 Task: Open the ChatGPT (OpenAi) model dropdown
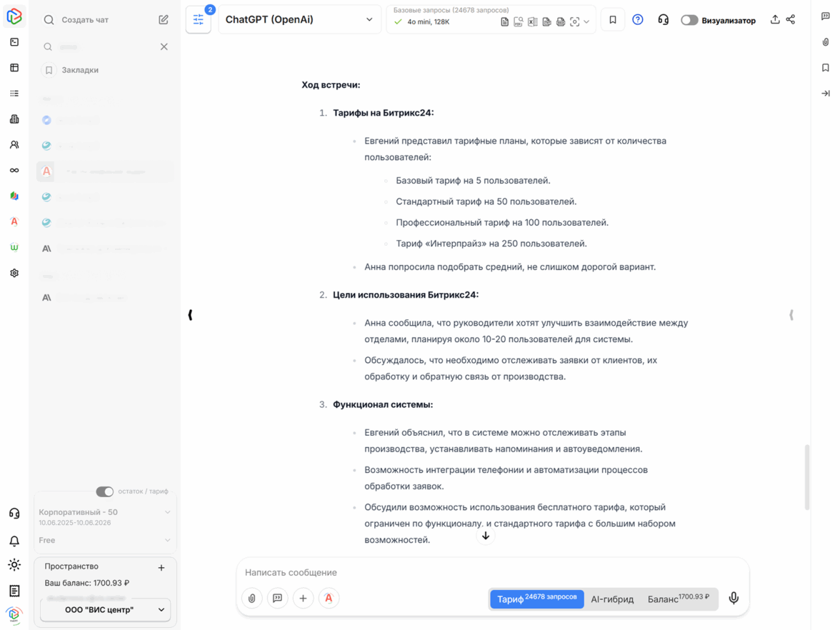click(x=299, y=20)
